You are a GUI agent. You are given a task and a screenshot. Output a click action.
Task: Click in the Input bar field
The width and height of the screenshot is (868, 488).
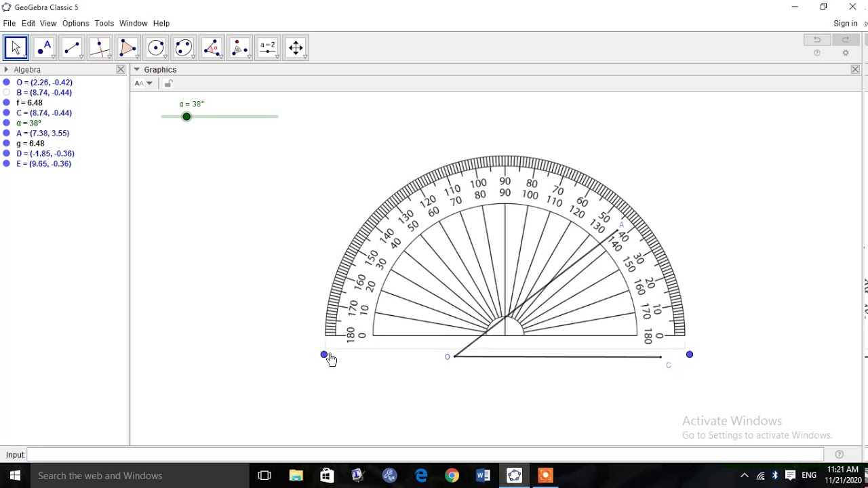coord(425,454)
